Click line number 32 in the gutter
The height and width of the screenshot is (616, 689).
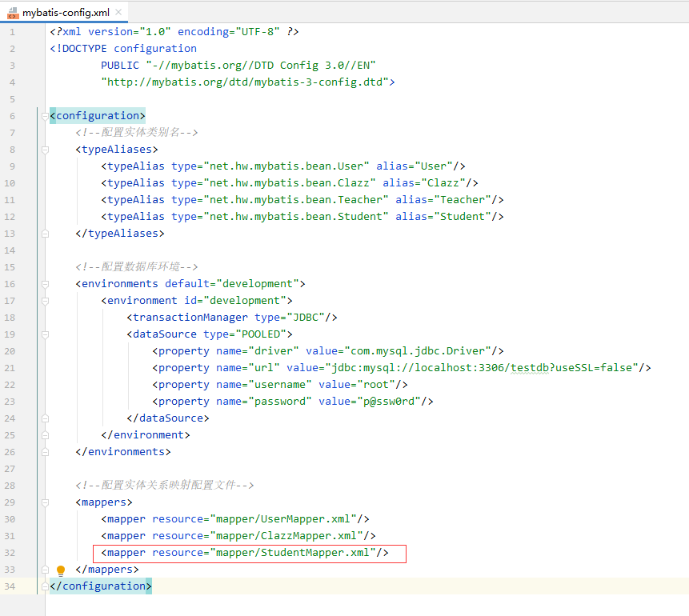point(10,553)
